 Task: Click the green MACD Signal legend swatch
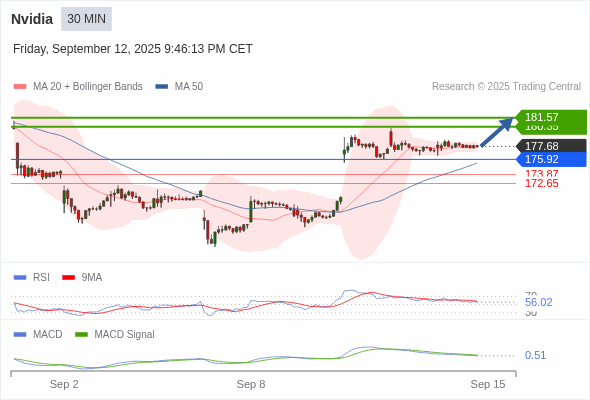click(x=81, y=334)
